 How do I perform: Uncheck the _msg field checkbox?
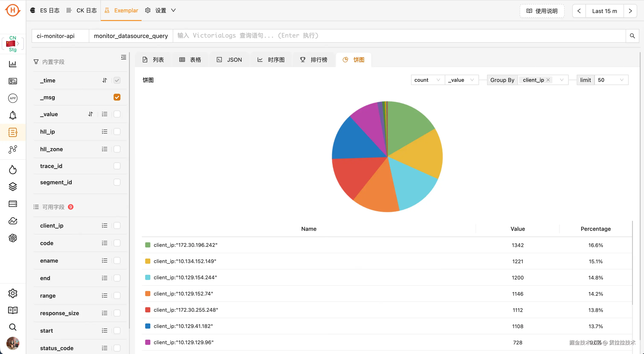tap(117, 97)
